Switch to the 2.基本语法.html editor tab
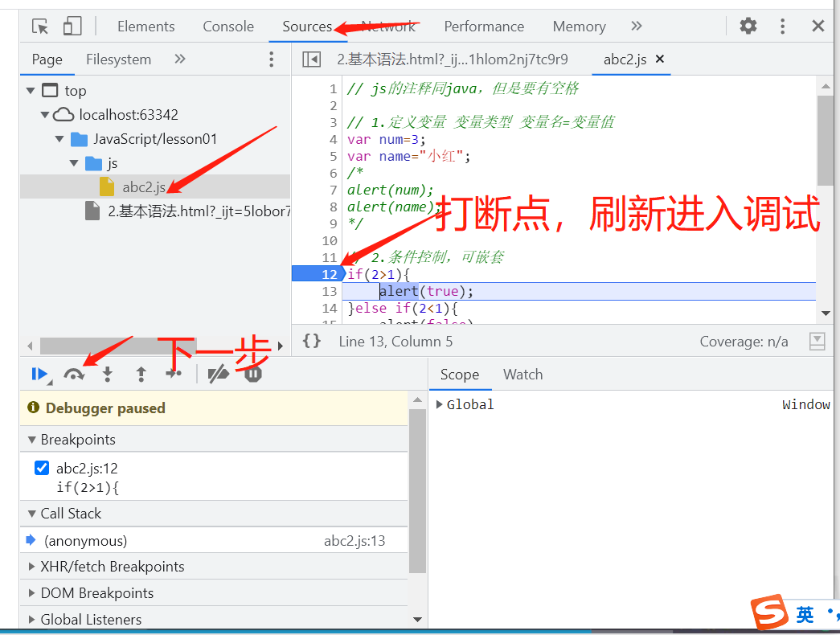The image size is (840, 635). coord(452,59)
